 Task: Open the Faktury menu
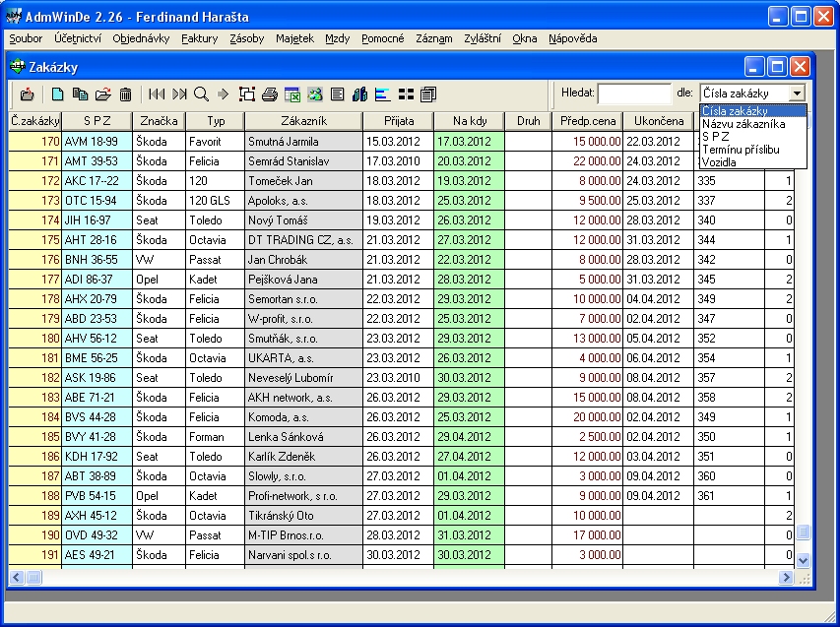199,38
